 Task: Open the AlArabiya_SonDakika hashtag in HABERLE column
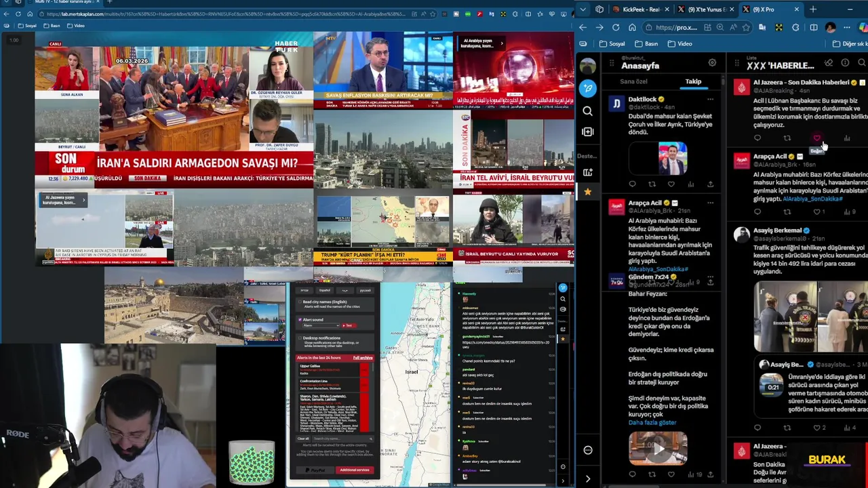(x=812, y=199)
